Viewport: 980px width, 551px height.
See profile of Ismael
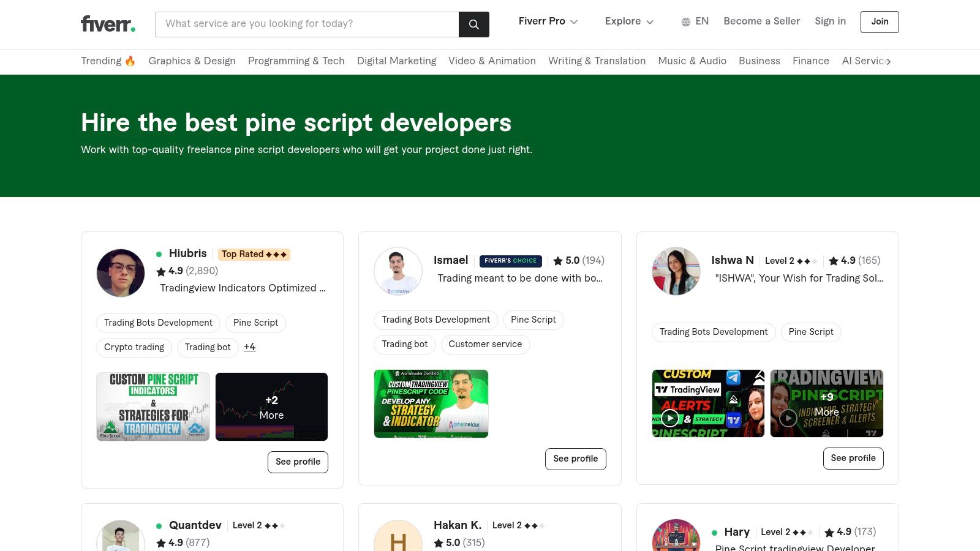[x=576, y=459]
